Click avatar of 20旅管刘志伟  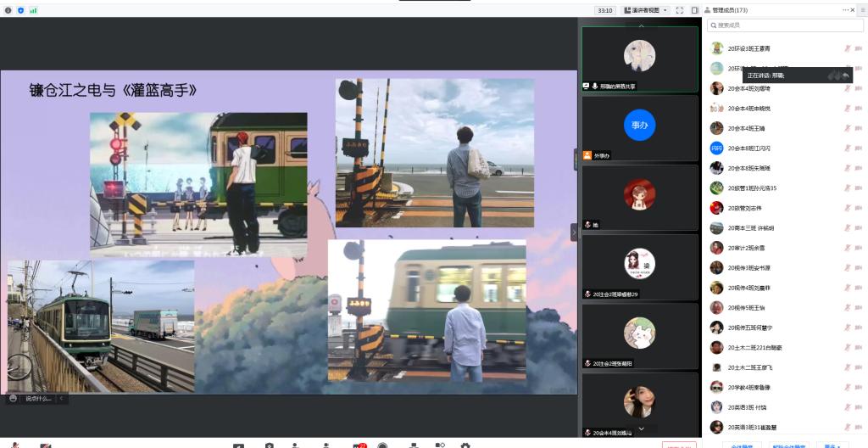716,208
